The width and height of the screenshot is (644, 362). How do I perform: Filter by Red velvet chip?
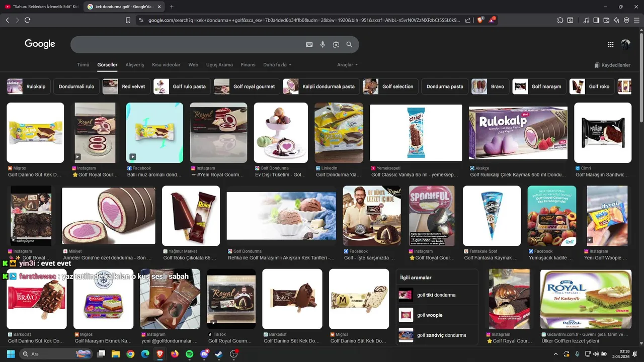pos(126,86)
